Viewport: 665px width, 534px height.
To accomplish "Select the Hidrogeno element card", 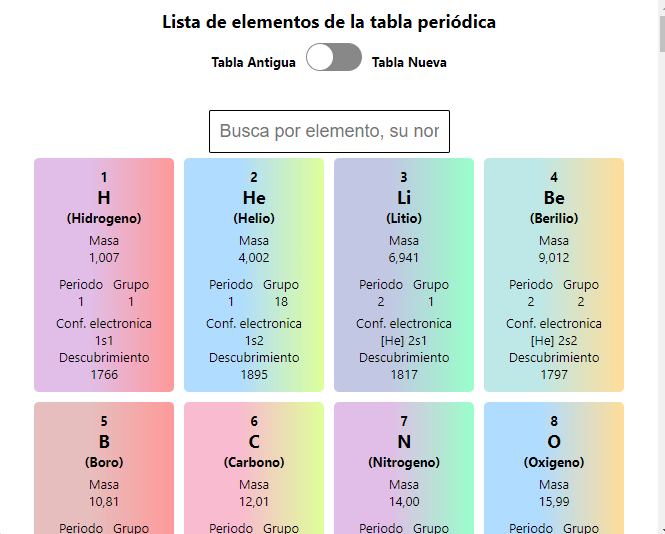I will (x=104, y=275).
